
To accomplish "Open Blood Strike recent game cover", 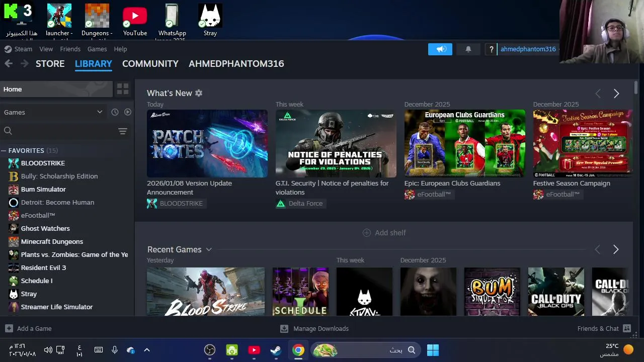I will 206,292.
